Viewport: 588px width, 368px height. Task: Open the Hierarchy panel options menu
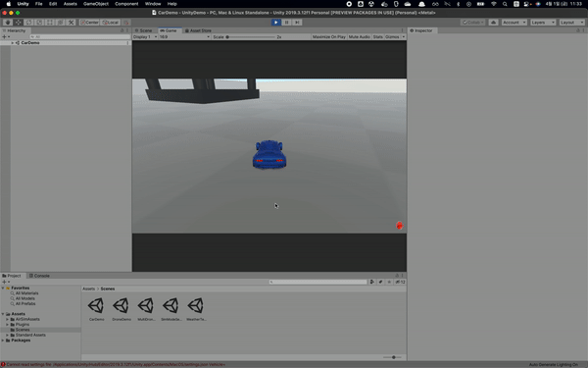(127, 30)
